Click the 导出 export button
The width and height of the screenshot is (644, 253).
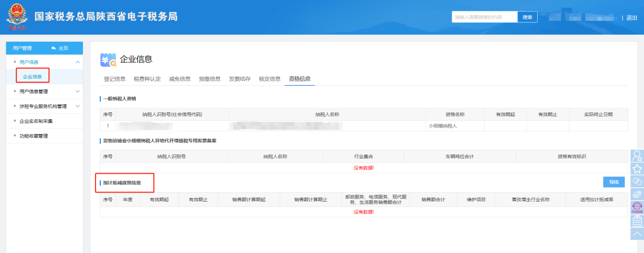pyautogui.click(x=613, y=182)
